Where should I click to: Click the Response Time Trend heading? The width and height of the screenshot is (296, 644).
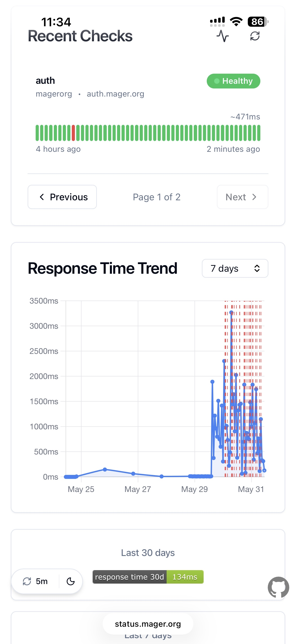tap(102, 268)
